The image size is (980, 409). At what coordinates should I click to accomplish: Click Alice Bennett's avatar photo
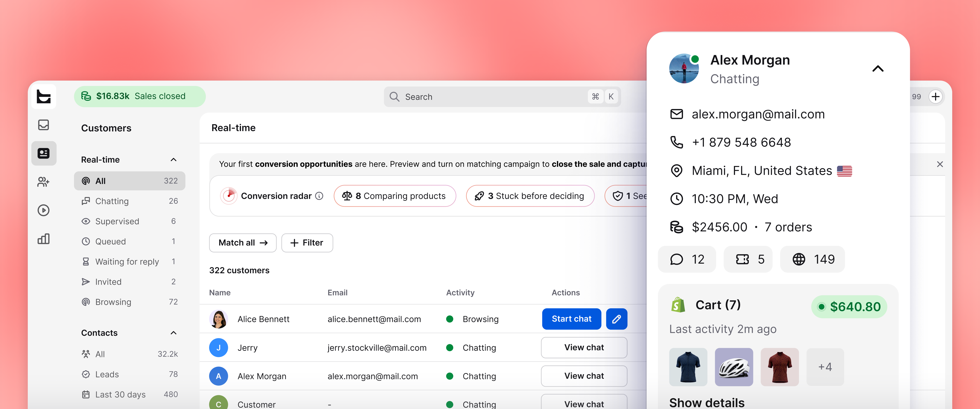218,319
